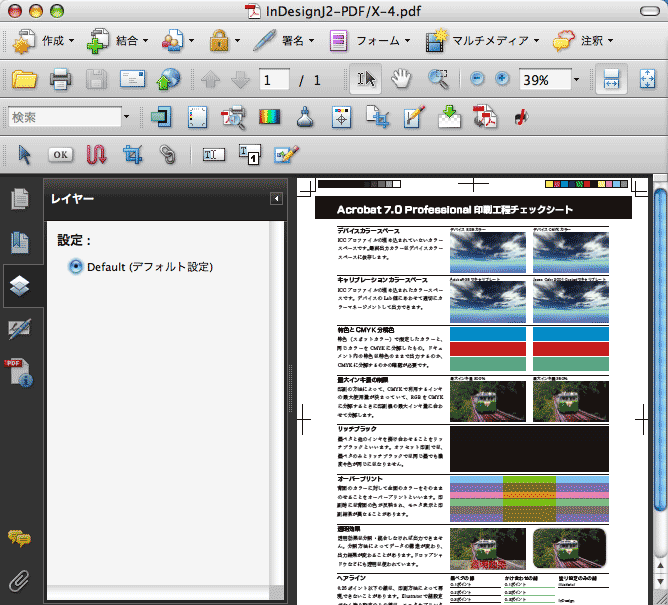This screenshot has height=605, width=668.
Task: Toggle Fit Width view button
Action: coord(611,79)
